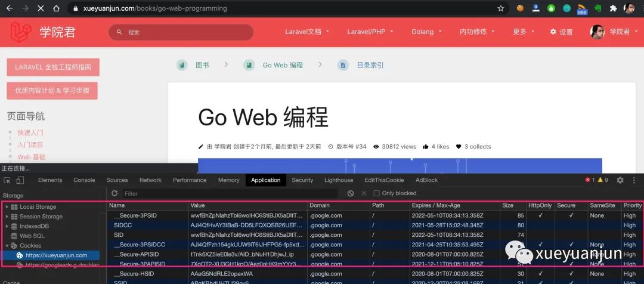Image resolution: width=644 pixels, height=284 pixels.
Task: Switch to the Elements tab
Action: pos(50,180)
